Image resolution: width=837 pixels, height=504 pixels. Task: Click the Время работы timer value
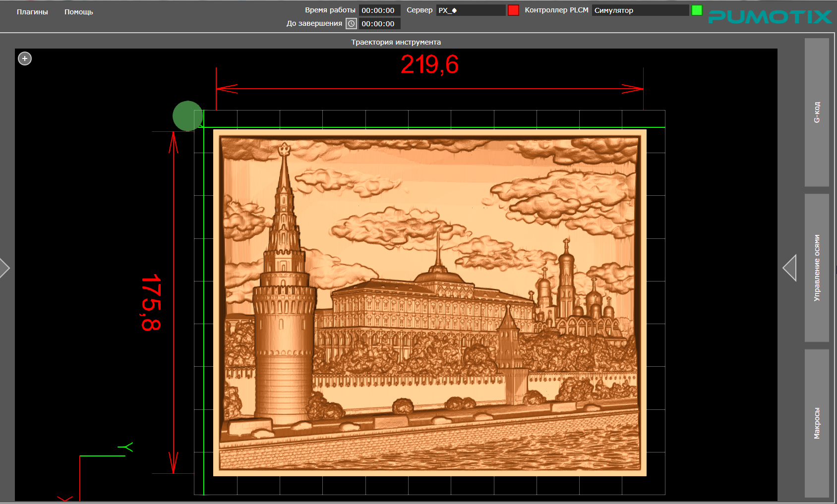coord(379,10)
